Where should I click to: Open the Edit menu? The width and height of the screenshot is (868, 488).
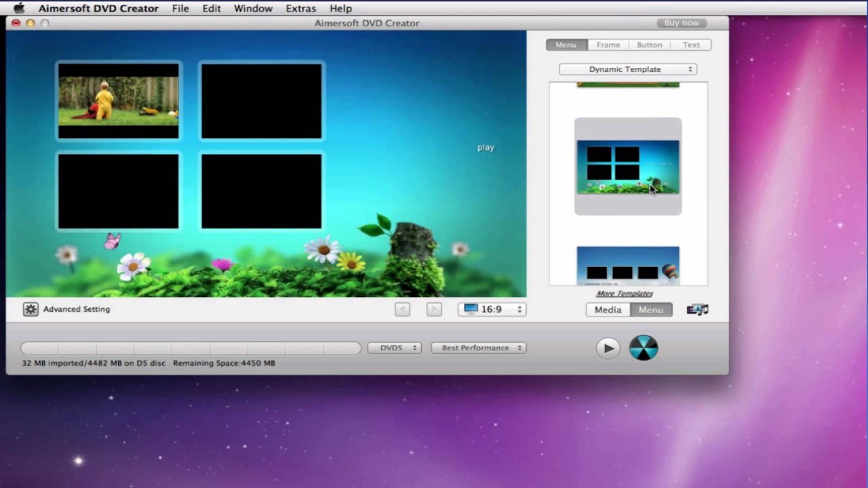pos(212,8)
